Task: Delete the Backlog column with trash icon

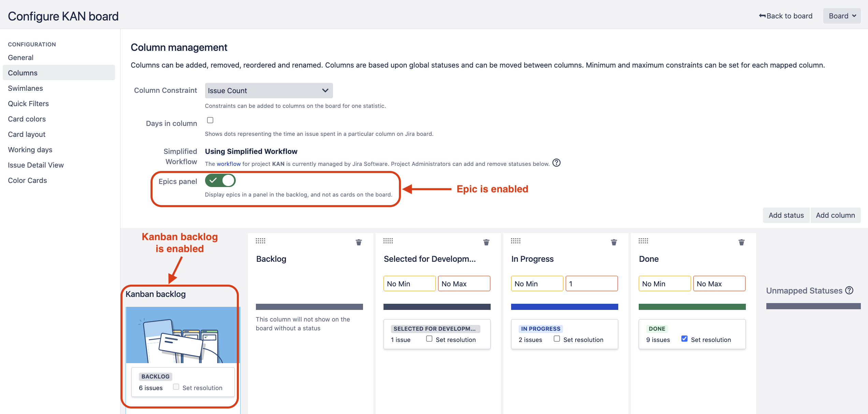Action: point(359,242)
